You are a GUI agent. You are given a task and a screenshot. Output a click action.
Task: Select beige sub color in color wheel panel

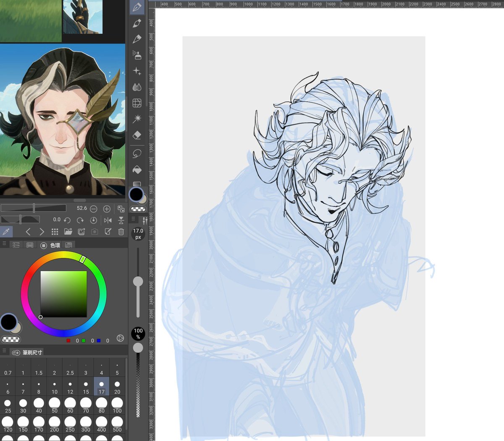tap(18, 329)
